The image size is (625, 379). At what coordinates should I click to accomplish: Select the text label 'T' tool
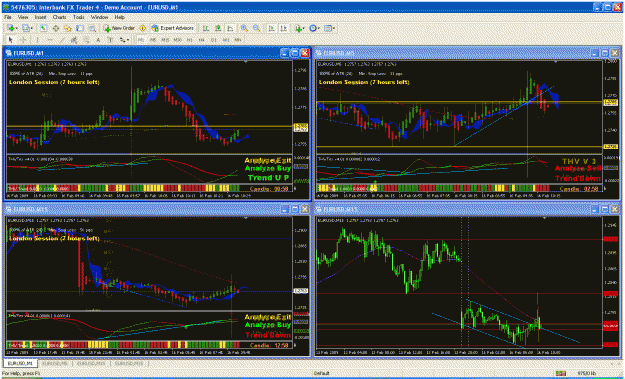(110, 40)
